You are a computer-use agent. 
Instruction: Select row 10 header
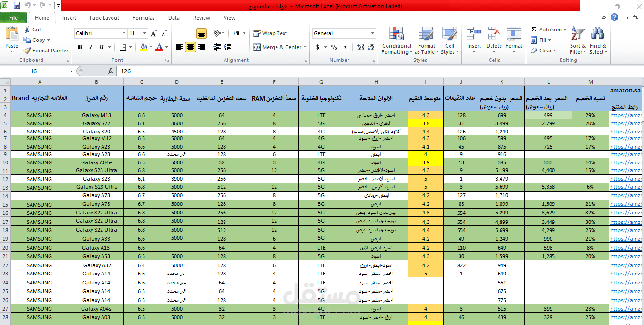(5, 162)
